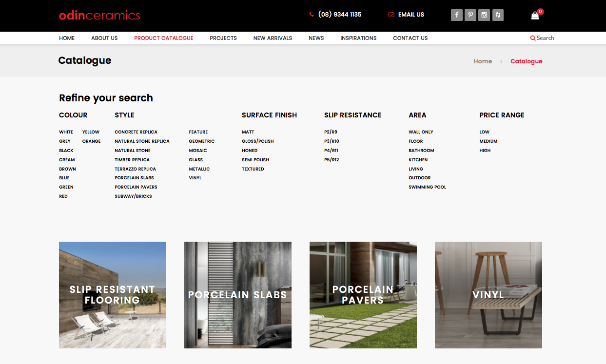Pick the P3/R10 slip resistance
The height and width of the screenshot is (364, 606).
point(332,141)
